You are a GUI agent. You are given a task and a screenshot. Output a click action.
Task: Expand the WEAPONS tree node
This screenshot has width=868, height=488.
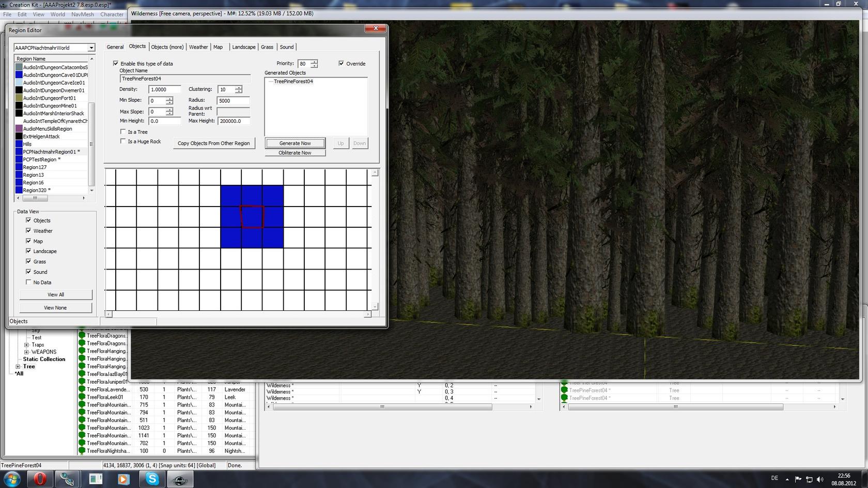[26, 352]
